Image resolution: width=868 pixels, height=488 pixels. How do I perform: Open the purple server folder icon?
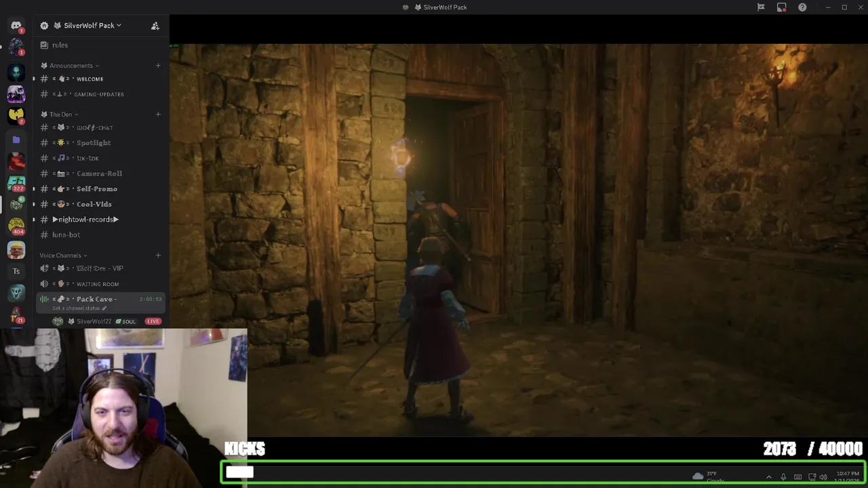pyautogui.click(x=16, y=140)
